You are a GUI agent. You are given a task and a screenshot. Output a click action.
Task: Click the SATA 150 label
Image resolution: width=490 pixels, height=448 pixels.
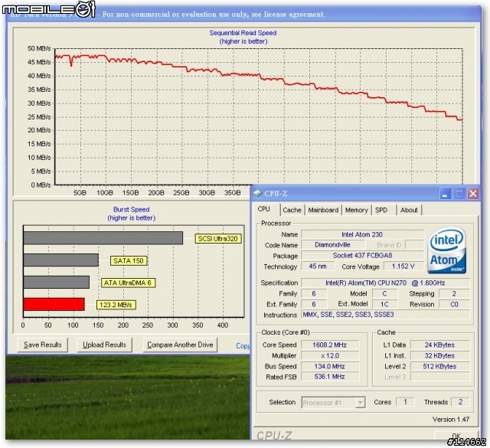point(129,260)
